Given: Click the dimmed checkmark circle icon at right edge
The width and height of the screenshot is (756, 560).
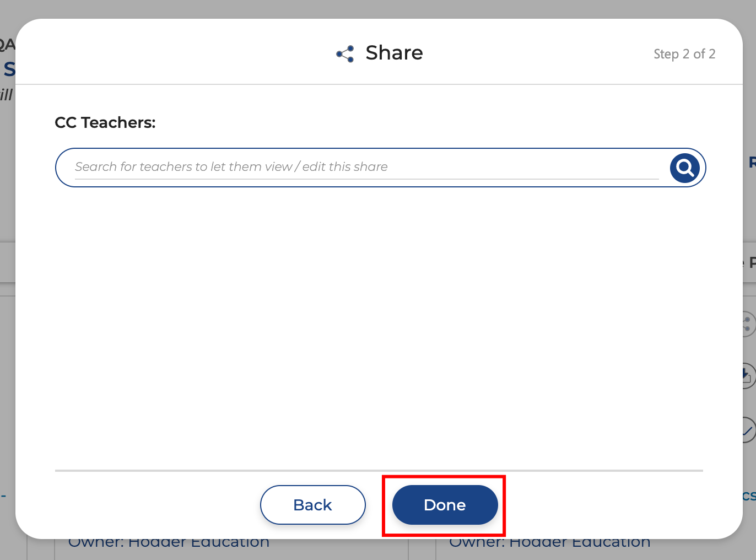Looking at the screenshot, I should (x=748, y=429).
